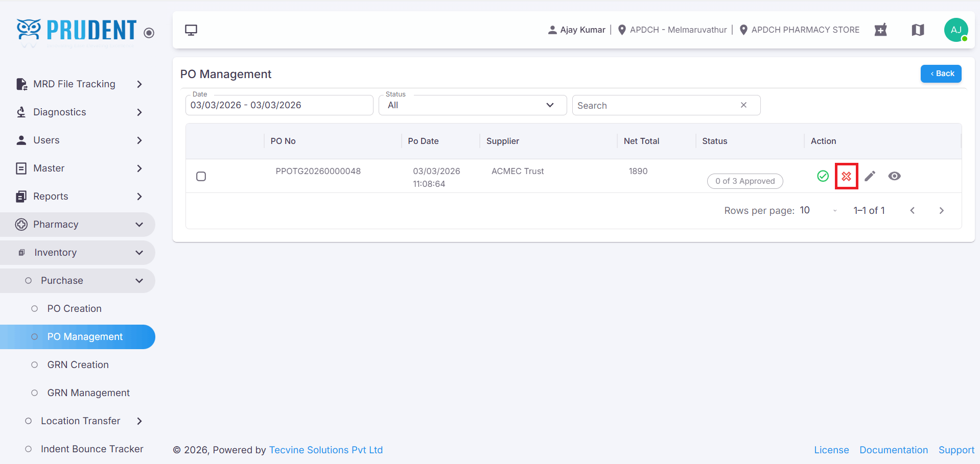Expand Reports menu chevron
Viewport: 980px width, 464px height.
pyautogui.click(x=139, y=197)
